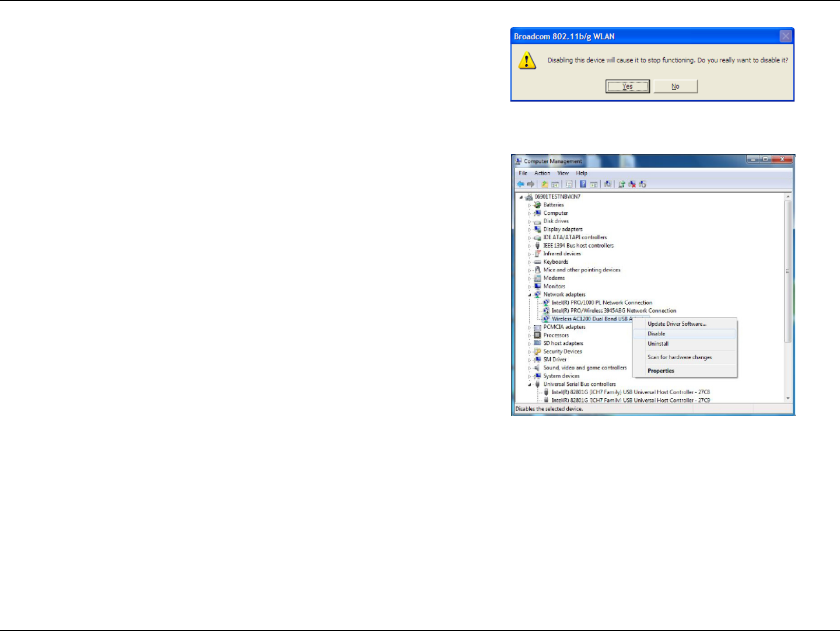
Task: Click the Keyboards category icon
Action: point(537,262)
